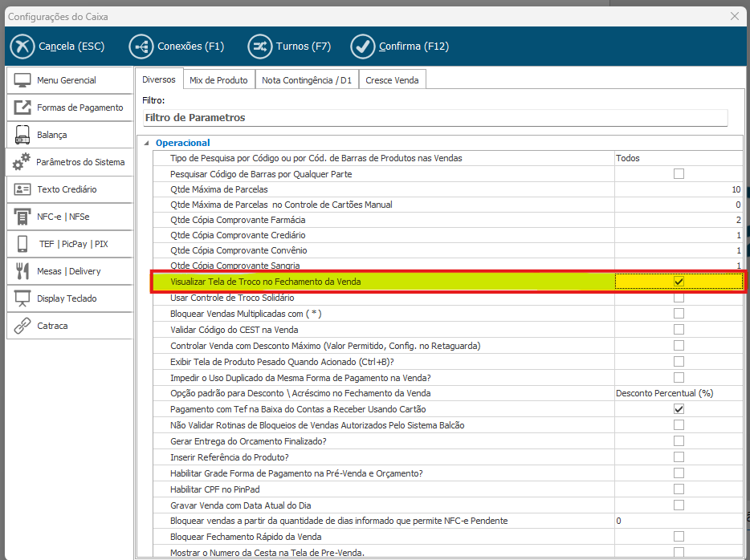Toggle Habilitar CPF no PinPad checkbox
Screen dimensions: 750x560
(x=679, y=489)
